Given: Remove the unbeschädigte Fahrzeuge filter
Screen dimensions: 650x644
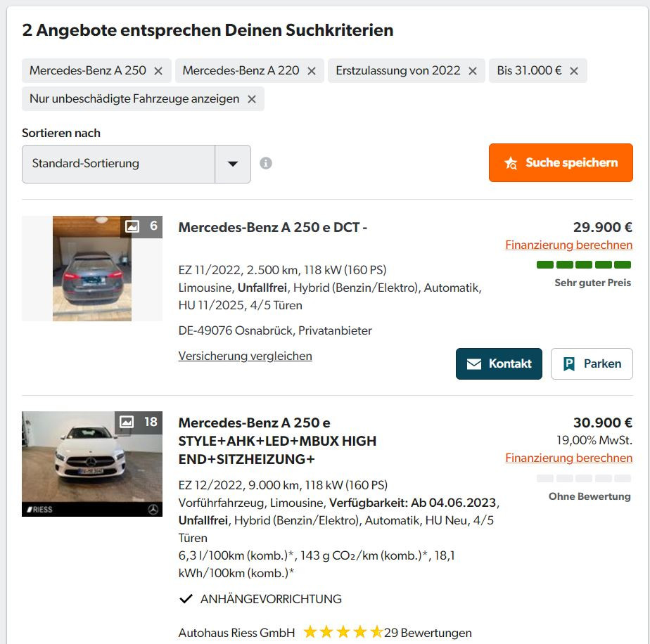Looking at the screenshot, I should [251, 98].
